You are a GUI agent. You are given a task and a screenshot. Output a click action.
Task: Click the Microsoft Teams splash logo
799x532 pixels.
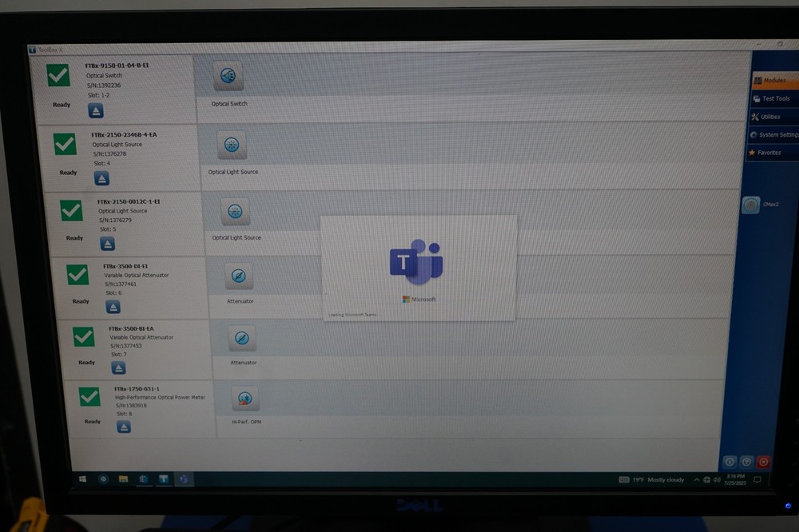tap(417, 263)
